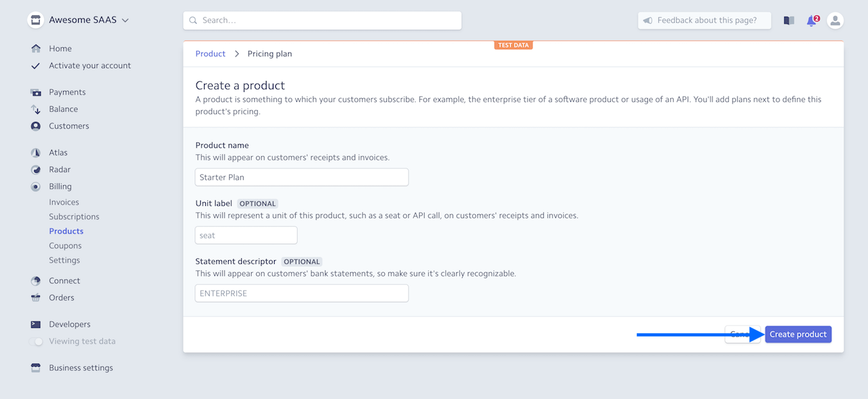Toggle the Viewing test data switch

click(37, 341)
